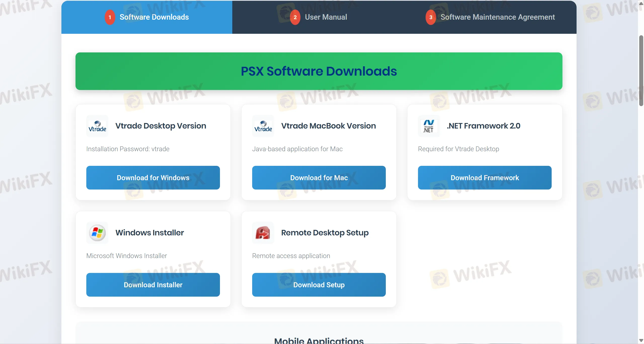Screen dimensions: 644x344
Task: Click Download for Windows button
Action: coord(153,177)
